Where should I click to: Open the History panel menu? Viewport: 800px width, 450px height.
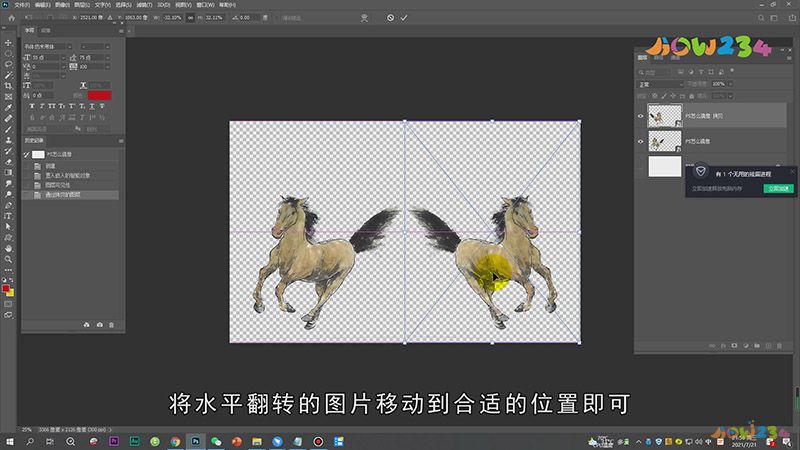tap(121, 141)
